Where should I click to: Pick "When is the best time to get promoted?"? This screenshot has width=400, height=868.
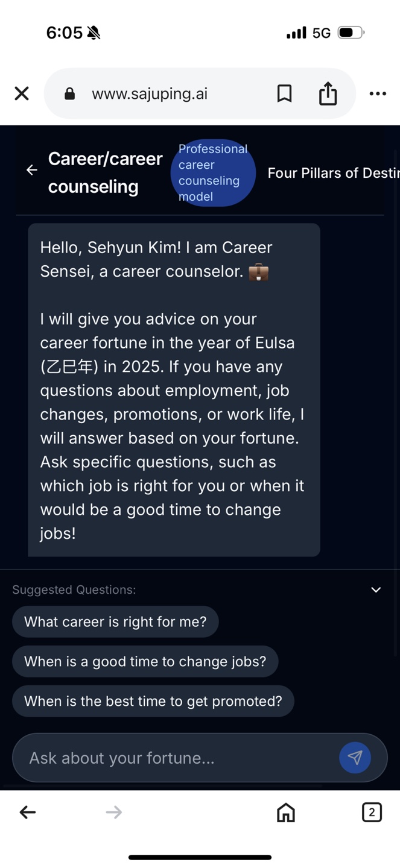pyautogui.click(x=153, y=701)
